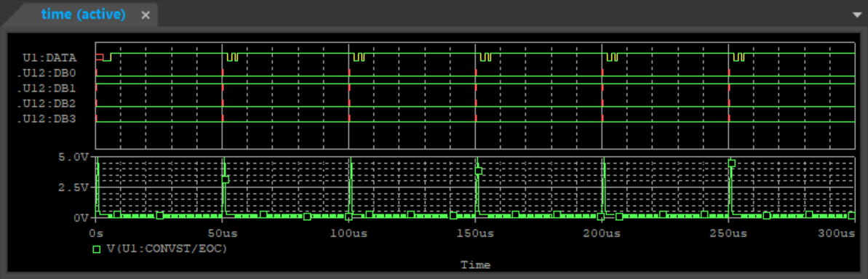Click the 300us x-axis label
Viewport: 868px width, 279px height.
tap(837, 234)
